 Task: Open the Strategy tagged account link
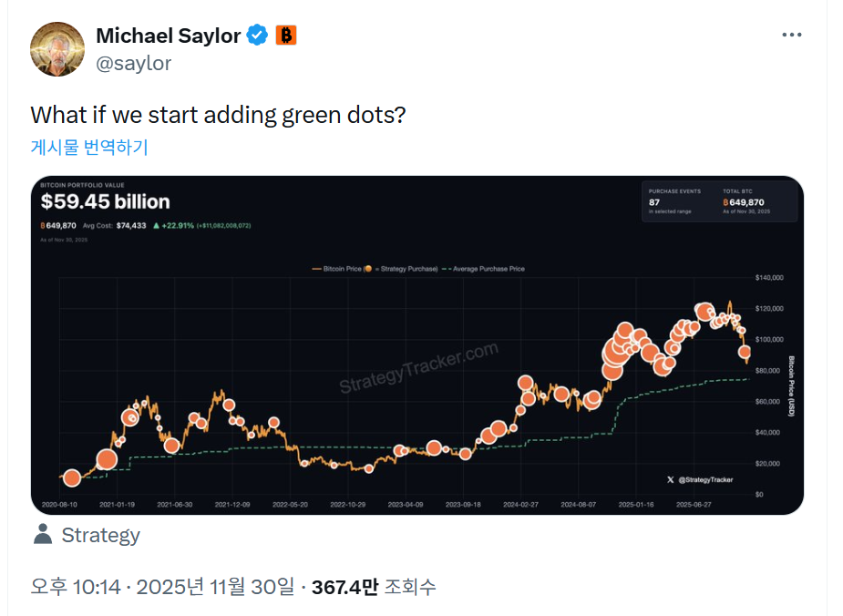[x=100, y=535]
